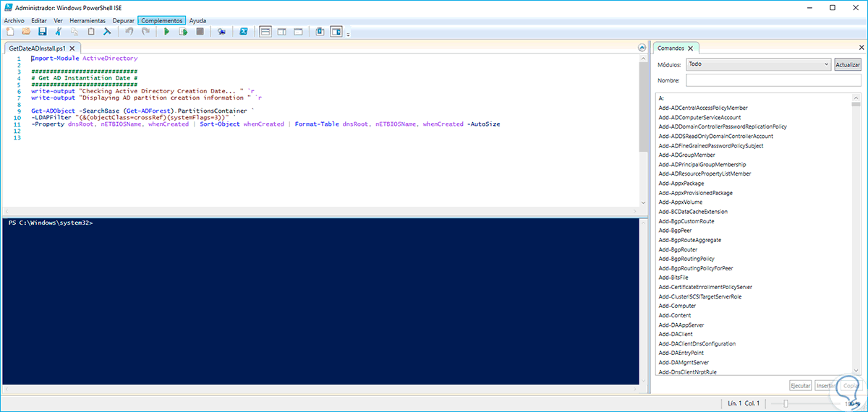The height and width of the screenshot is (412, 868).
Task: Stop the operation with the square stop icon
Action: click(x=200, y=32)
